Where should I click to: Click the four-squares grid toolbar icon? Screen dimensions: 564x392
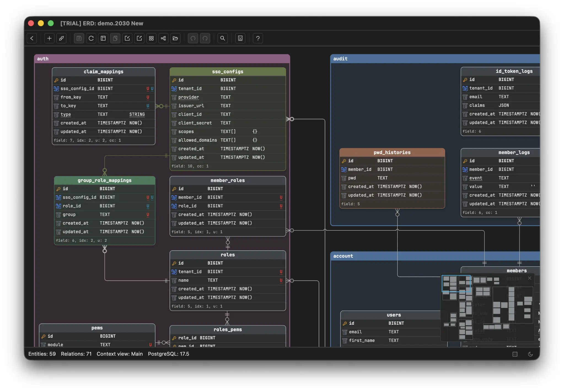click(x=151, y=38)
